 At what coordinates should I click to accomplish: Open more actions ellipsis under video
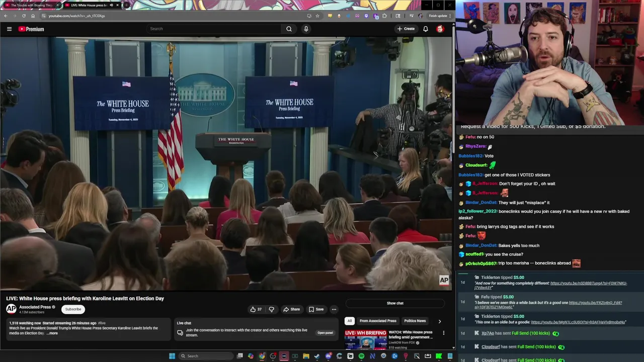334,309
